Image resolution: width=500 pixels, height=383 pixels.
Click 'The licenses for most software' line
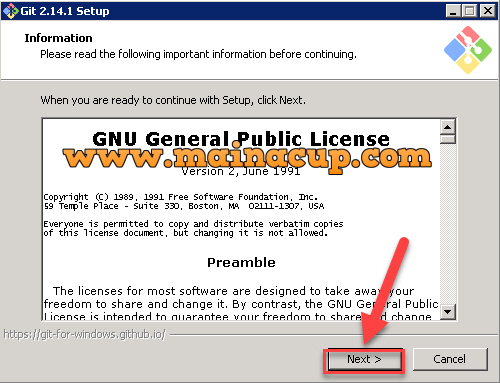tap(233, 291)
